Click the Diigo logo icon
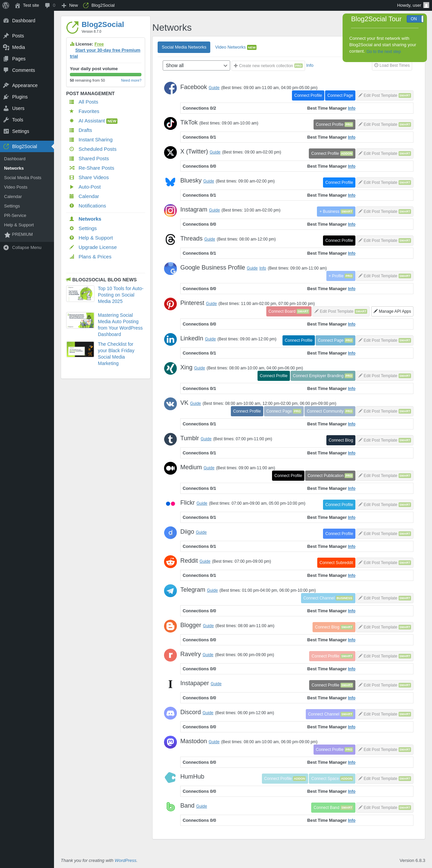This screenshot has width=432, height=868. click(170, 533)
